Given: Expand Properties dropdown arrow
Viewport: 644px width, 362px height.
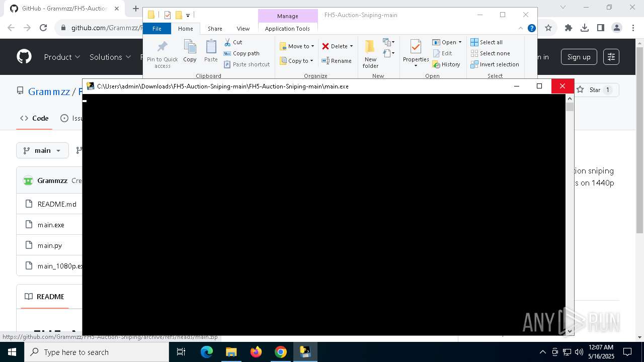Looking at the screenshot, I should (x=416, y=66).
